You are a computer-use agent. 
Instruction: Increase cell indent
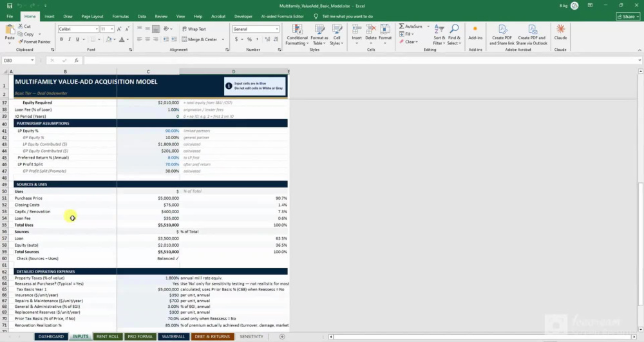point(174,39)
